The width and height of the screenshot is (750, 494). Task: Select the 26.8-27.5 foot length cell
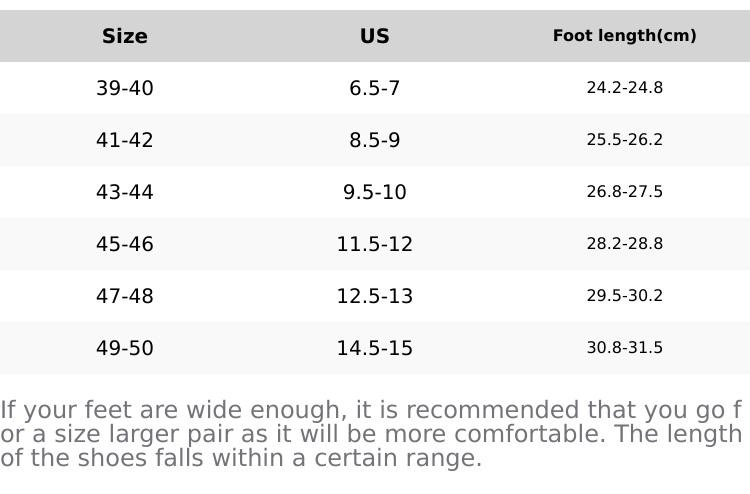point(624,192)
